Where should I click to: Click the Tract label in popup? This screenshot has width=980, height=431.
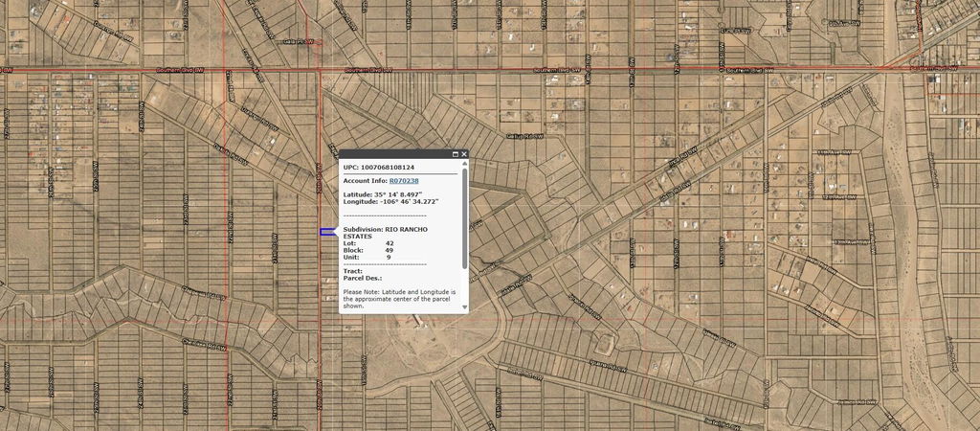tap(352, 271)
